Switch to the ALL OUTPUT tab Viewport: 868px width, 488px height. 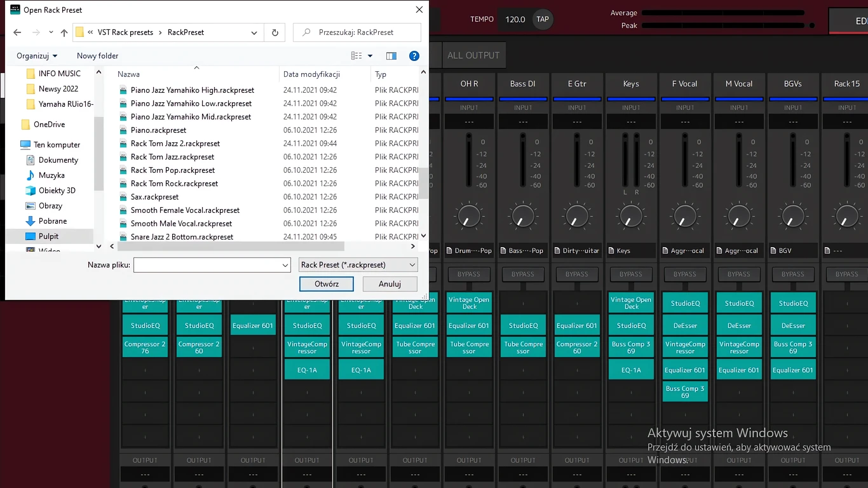click(473, 55)
